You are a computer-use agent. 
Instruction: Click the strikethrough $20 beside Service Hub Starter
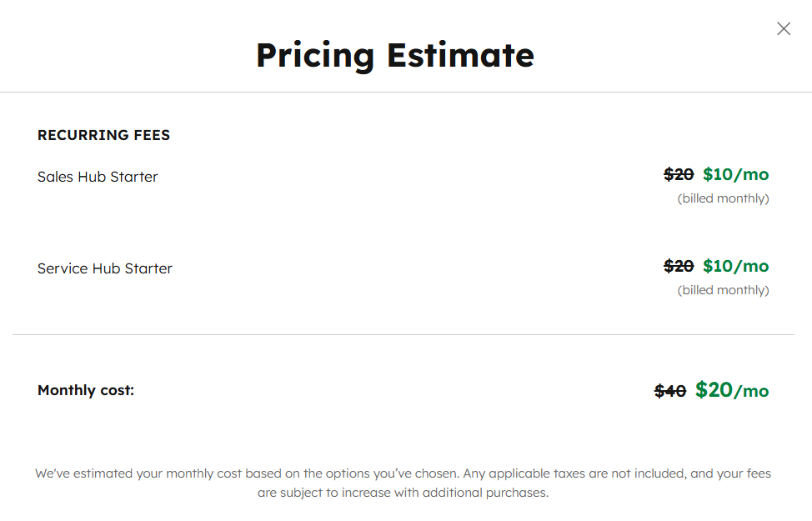[x=679, y=265]
